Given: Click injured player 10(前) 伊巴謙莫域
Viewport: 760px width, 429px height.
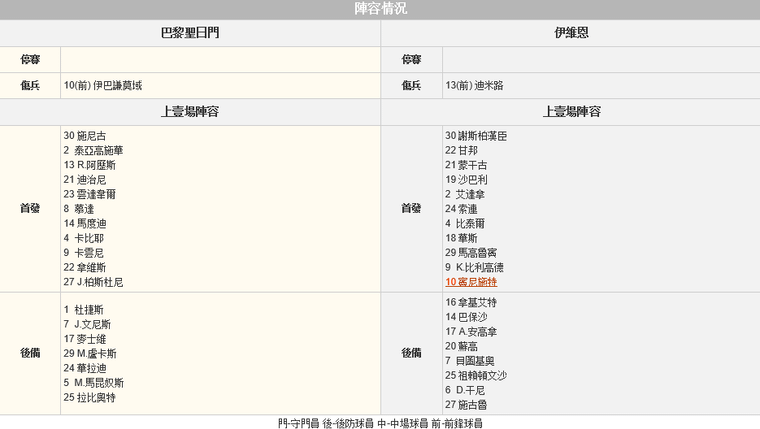Looking at the screenshot, I should coord(103,85).
